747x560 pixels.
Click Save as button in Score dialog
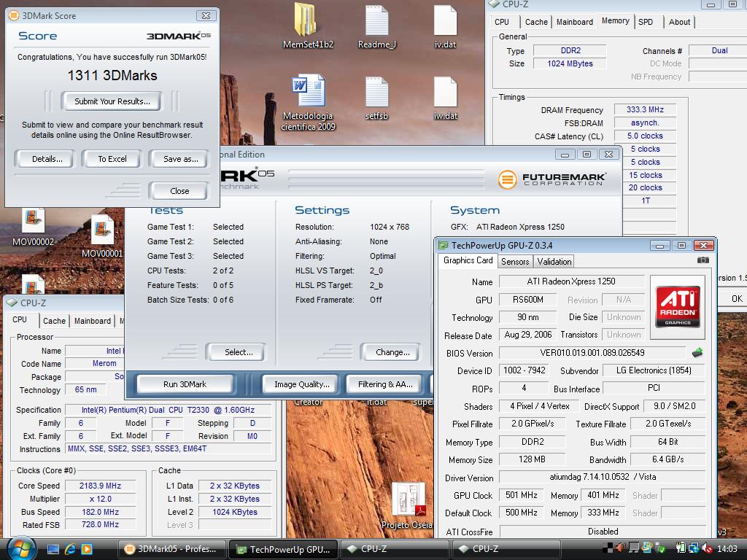181,159
